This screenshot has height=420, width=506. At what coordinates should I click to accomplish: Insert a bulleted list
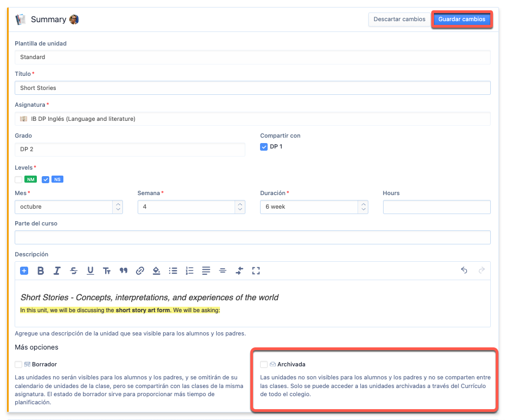coord(173,271)
